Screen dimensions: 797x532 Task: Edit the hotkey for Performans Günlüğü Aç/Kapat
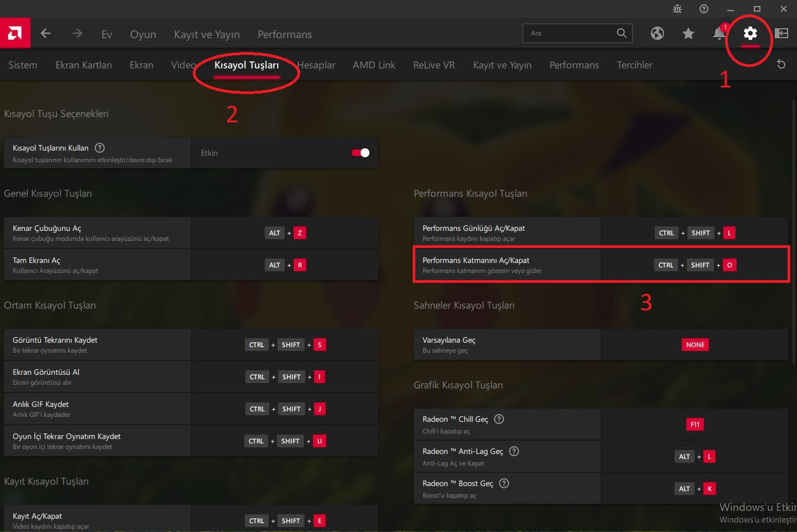[695, 233]
